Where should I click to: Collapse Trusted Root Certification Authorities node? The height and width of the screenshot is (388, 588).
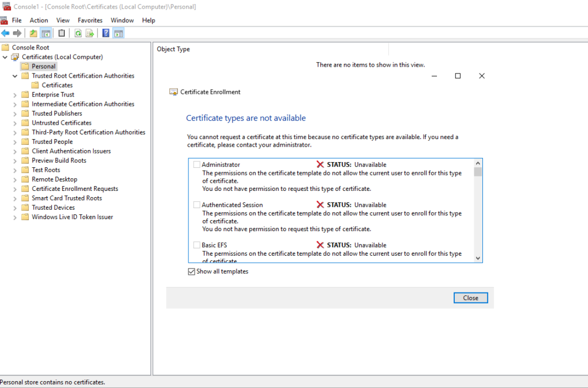pos(15,76)
